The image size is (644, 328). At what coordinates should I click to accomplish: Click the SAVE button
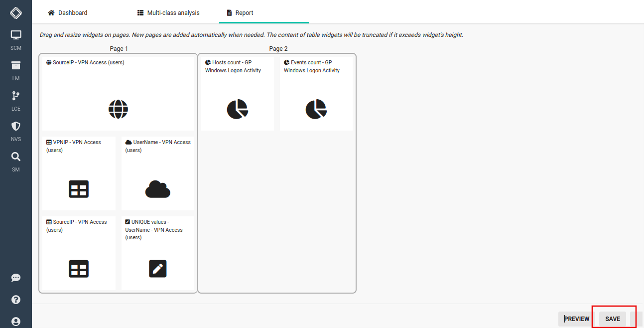pos(613,319)
